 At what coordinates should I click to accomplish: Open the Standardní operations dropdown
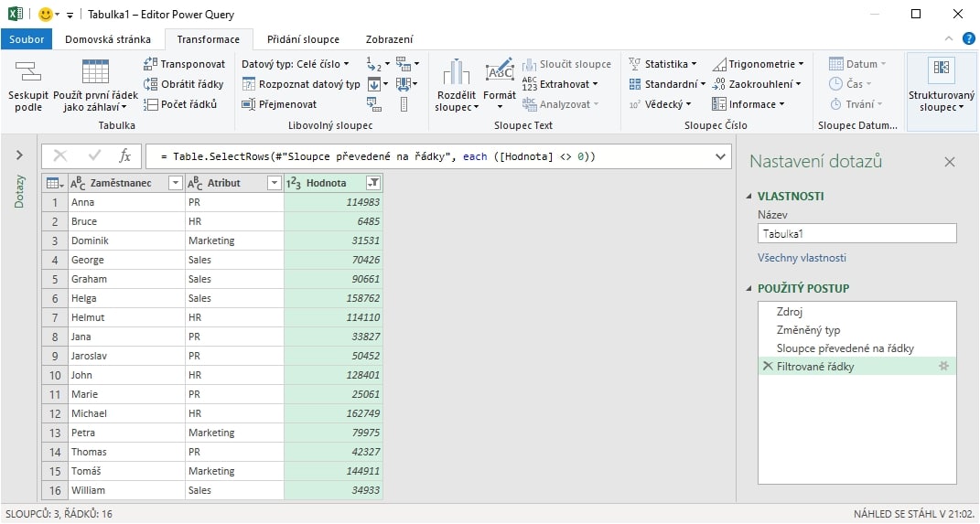pyautogui.click(x=667, y=84)
